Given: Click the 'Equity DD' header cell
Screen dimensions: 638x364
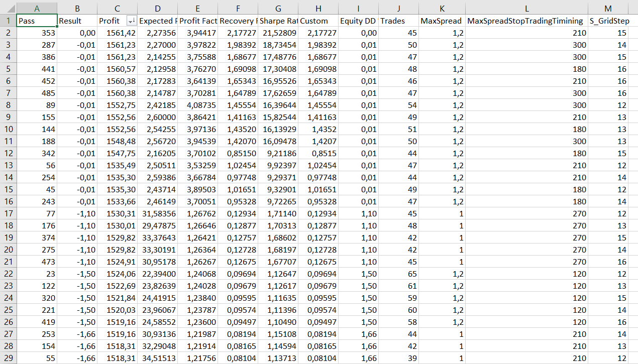Looking at the screenshot, I should click(358, 21).
